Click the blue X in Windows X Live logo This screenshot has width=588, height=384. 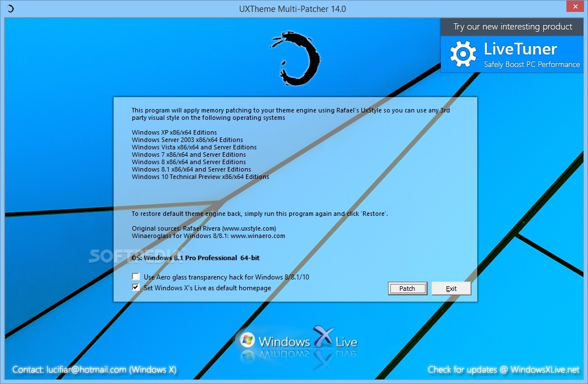323,336
